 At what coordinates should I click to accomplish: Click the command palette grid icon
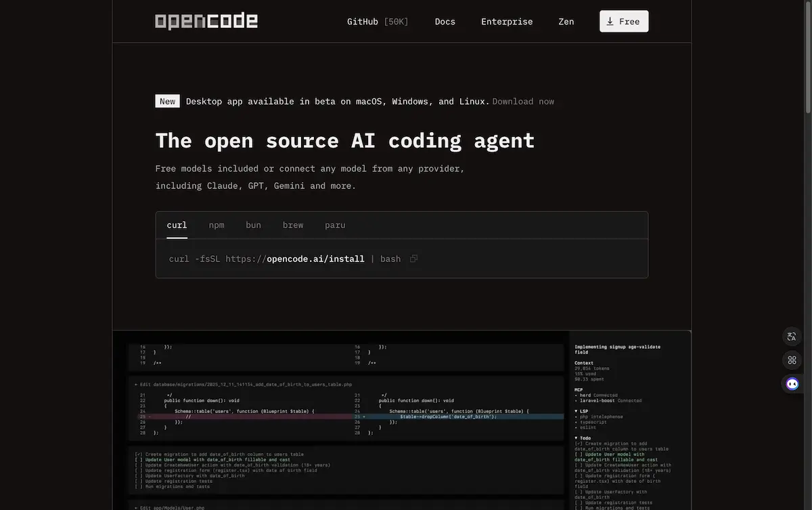click(x=790, y=359)
